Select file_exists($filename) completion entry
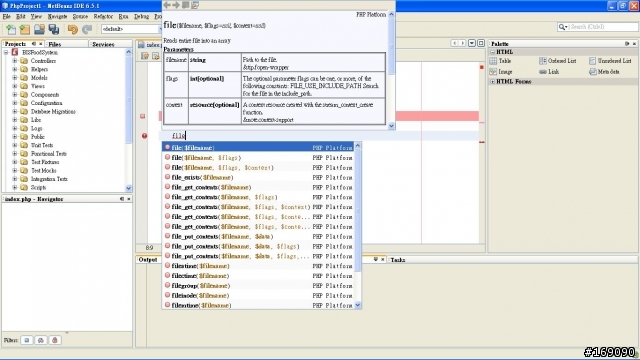Screen dimensions: 640x360 [258, 178]
